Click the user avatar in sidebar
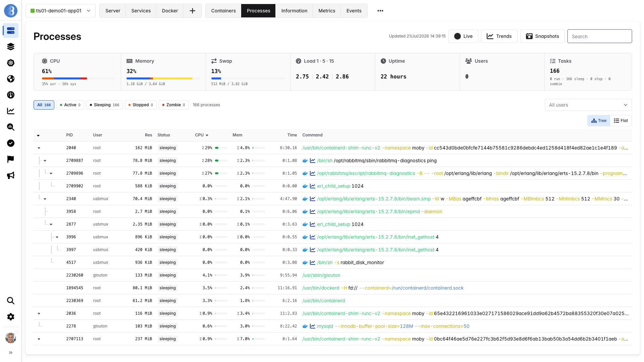This screenshot has height=362, width=644. [11, 338]
